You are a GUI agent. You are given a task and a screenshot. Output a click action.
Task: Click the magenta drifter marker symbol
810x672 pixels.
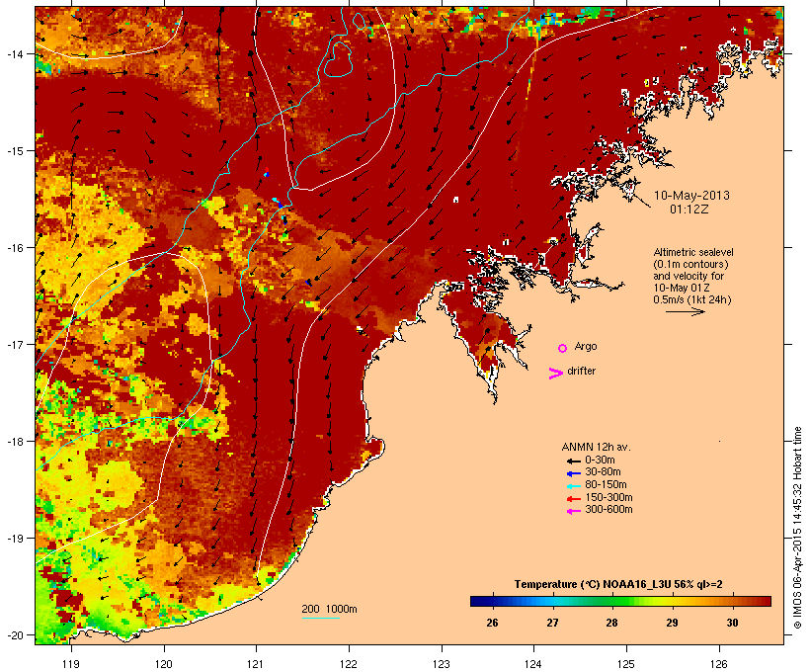click(x=555, y=374)
